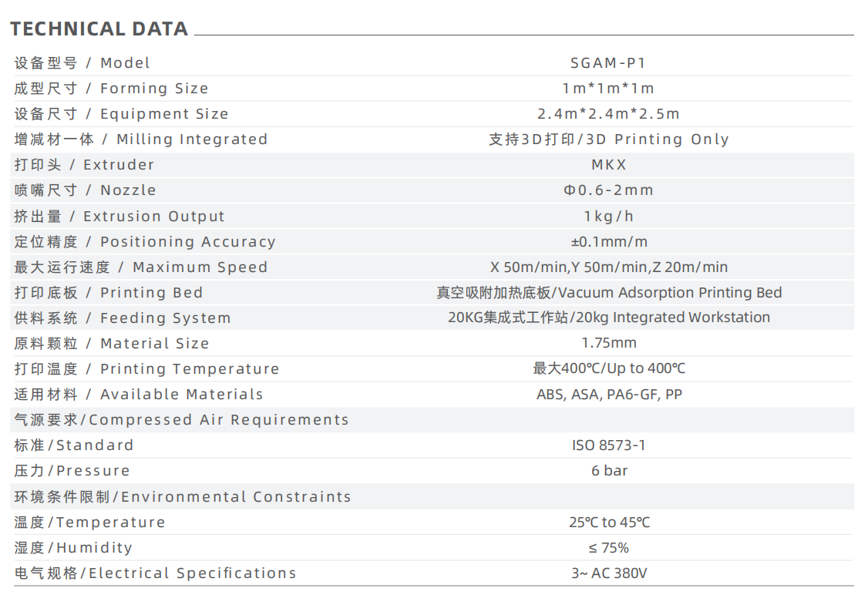Click the TECHNICAL DATA heading
This screenshot has height=605, width=868.
[99, 29]
